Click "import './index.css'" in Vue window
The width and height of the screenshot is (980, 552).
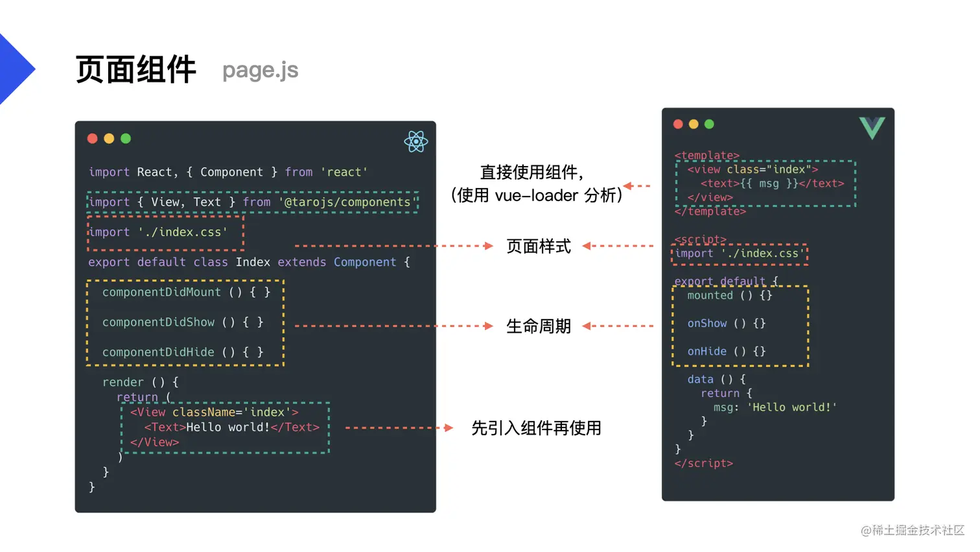coord(739,254)
